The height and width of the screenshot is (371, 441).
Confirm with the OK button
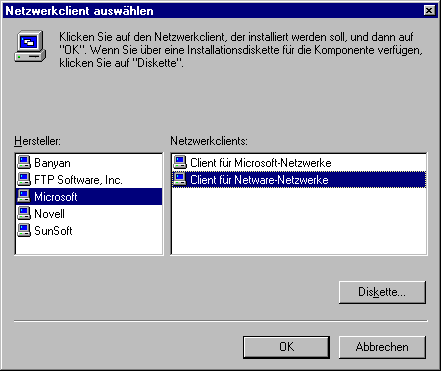click(286, 347)
